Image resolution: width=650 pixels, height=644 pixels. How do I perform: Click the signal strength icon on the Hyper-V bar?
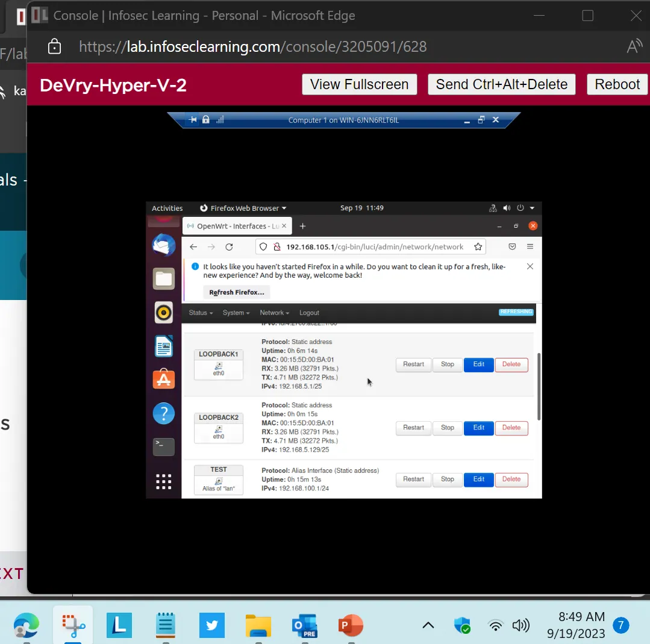click(x=220, y=120)
